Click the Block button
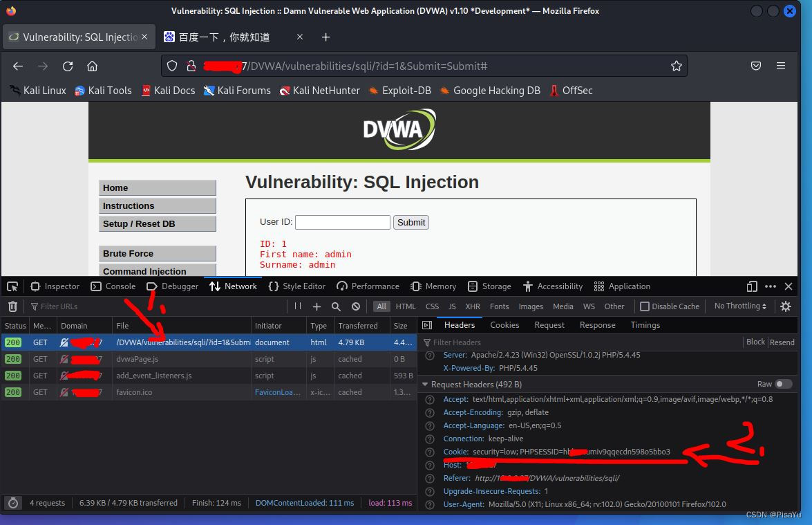The image size is (812, 525). tap(755, 342)
